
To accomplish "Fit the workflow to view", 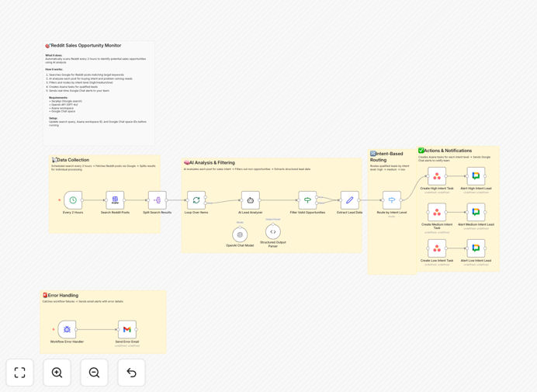I will (20, 373).
